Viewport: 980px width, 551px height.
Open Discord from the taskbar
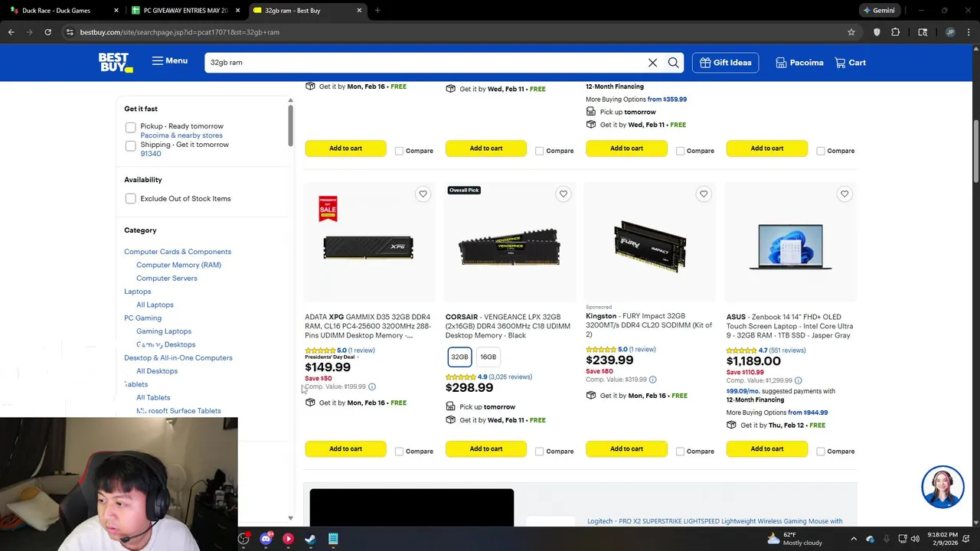[x=266, y=539]
